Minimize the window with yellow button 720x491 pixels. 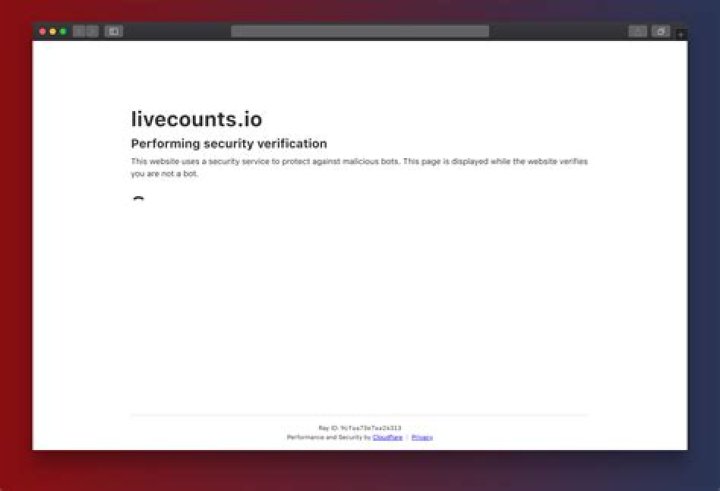point(53,31)
